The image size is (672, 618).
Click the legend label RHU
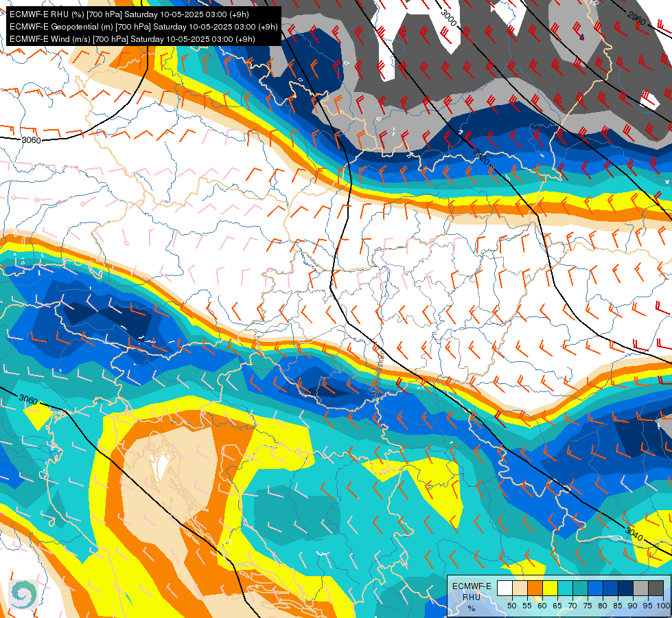pos(472,597)
